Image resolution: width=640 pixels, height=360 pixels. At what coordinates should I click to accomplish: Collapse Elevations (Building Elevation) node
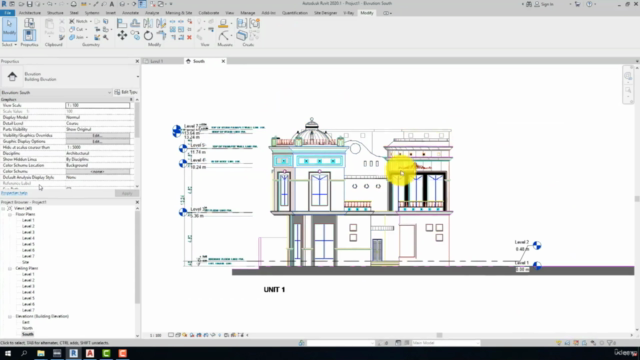[10, 316]
